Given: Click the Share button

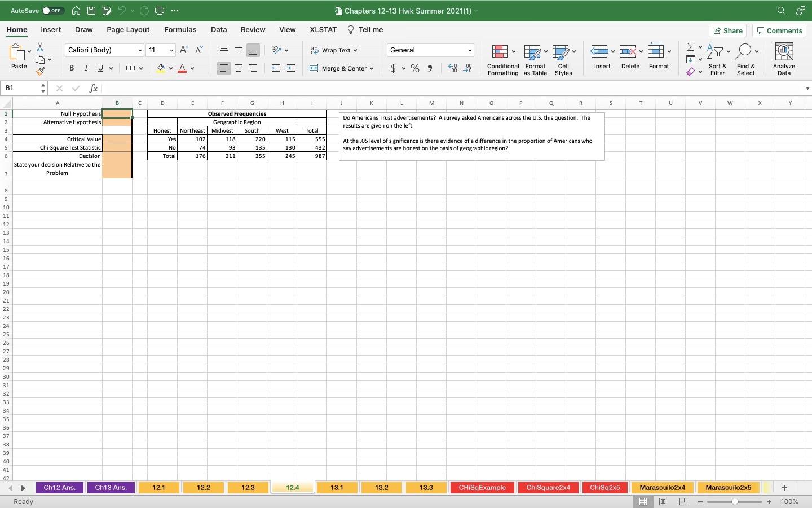Looking at the screenshot, I should 728,30.
